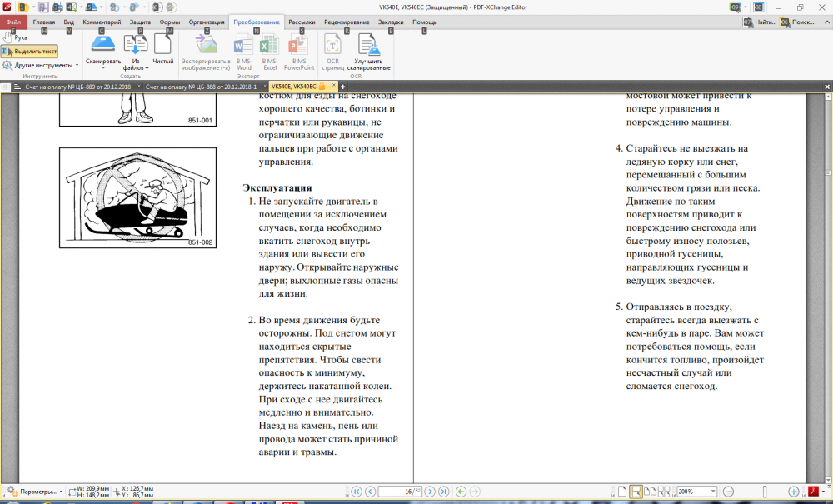Select the Hand (Рука) tool
Viewport: 833px width, 504px height.
pyautogui.click(x=15, y=37)
